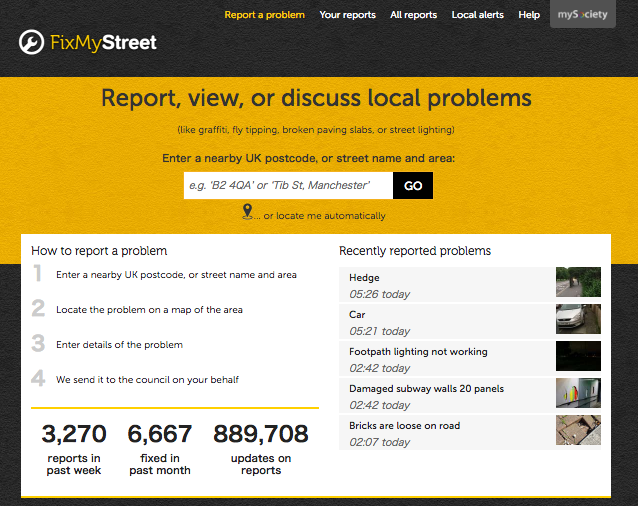The height and width of the screenshot is (506, 638).
Task: Click '05:21 today' timestamp
Action: (380, 331)
